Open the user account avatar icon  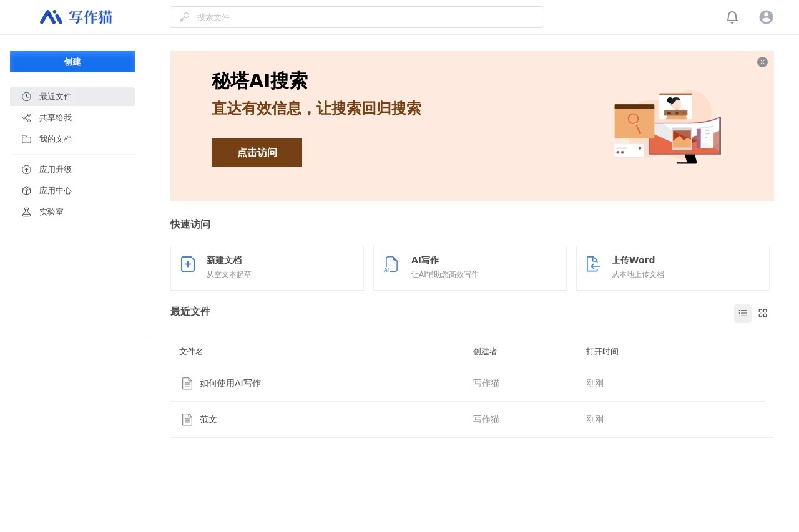766,17
